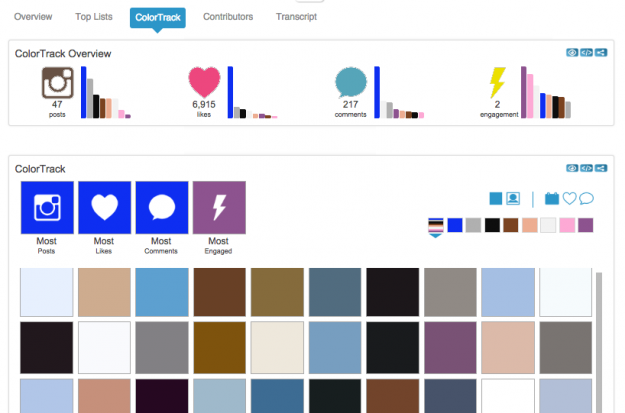The height and width of the screenshot is (413, 625).
Task: Filter by the white color swatch
Action: tap(548, 225)
